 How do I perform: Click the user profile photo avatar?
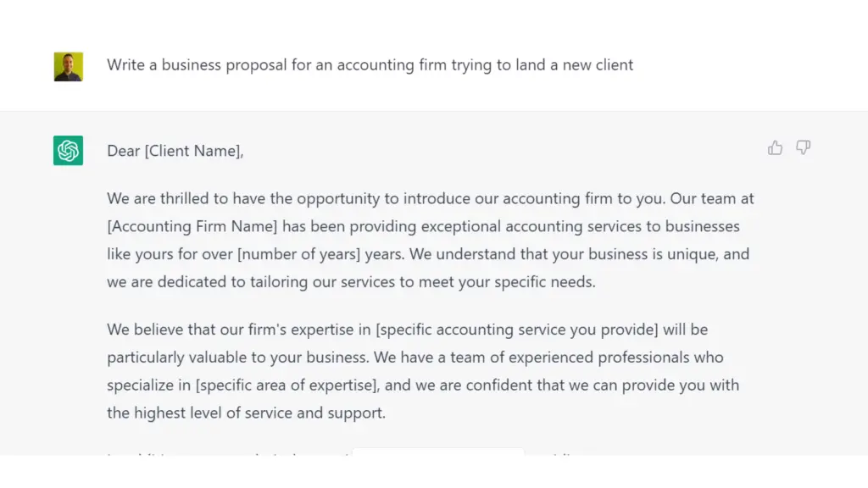click(x=68, y=66)
